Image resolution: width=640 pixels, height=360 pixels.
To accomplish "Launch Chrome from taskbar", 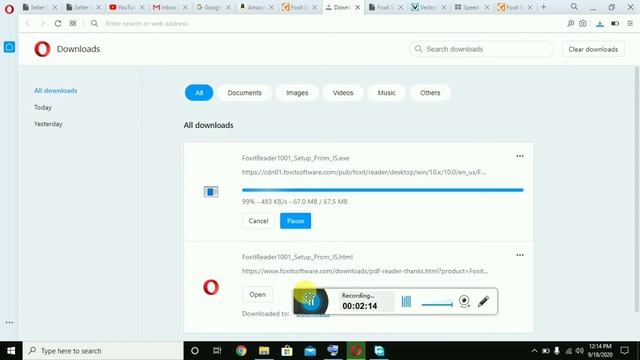I will tap(241, 351).
